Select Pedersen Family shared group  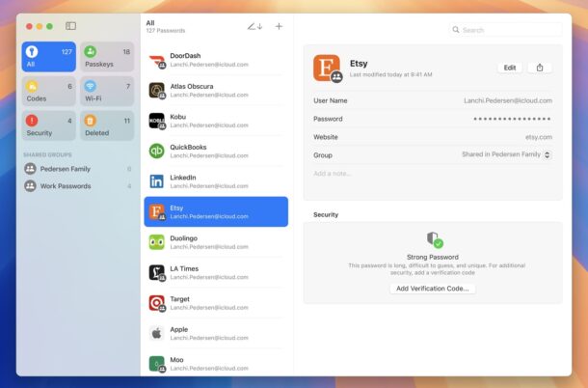[67, 169]
